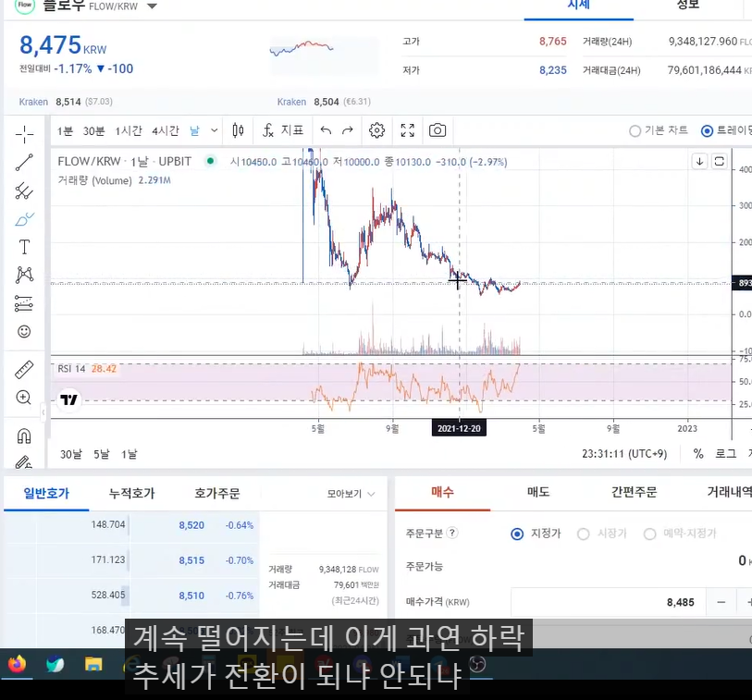The height and width of the screenshot is (700, 752).
Task: Open candlestick chart style selector
Action: [x=238, y=130]
